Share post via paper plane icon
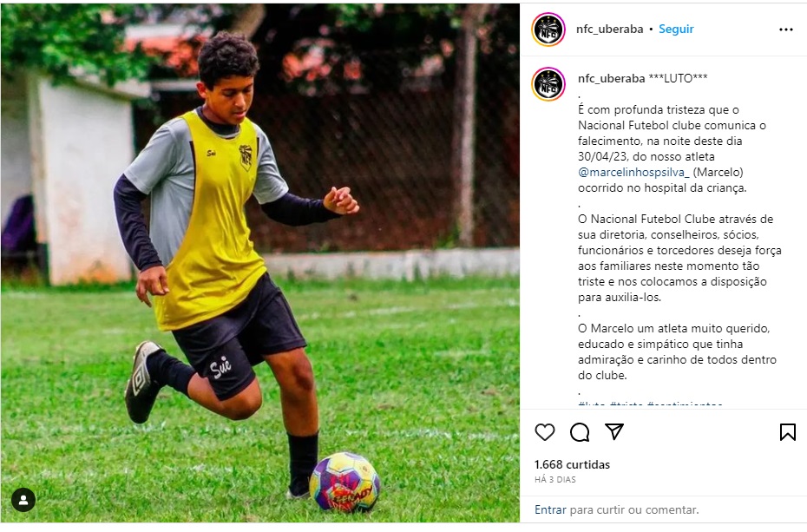 point(614,431)
